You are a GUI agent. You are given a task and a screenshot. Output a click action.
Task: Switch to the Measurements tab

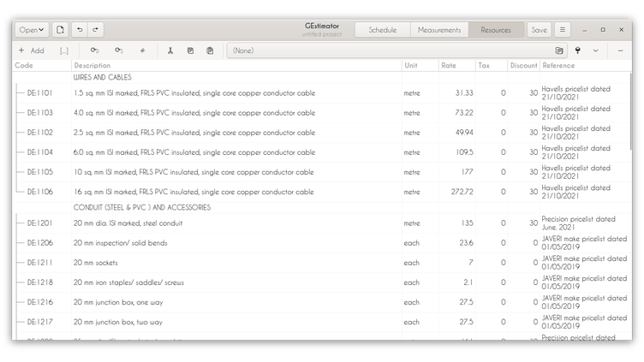(x=439, y=30)
